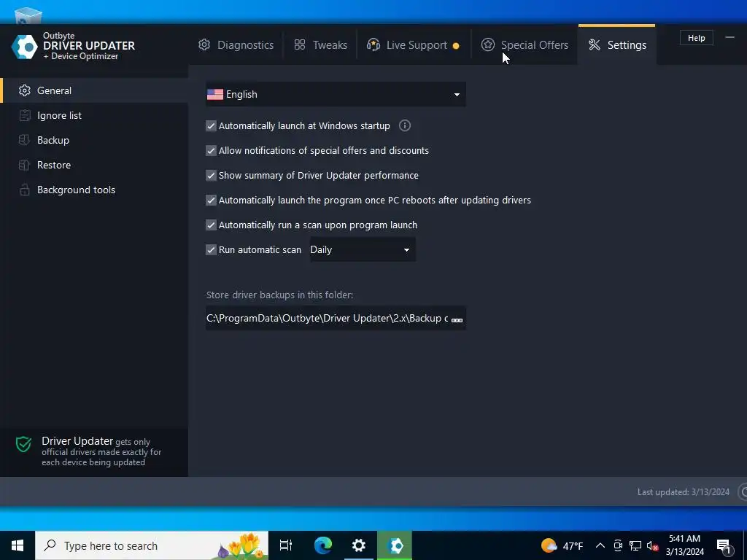The width and height of the screenshot is (747, 560).
Task: Click the Live Support headset icon
Action: pyautogui.click(x=373, y=44)
